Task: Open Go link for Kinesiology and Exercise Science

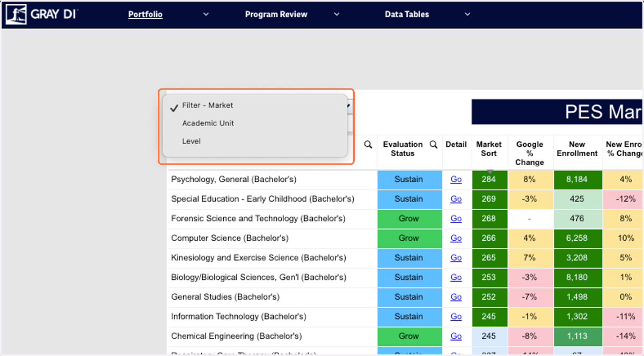Action: tap(456, 258)
